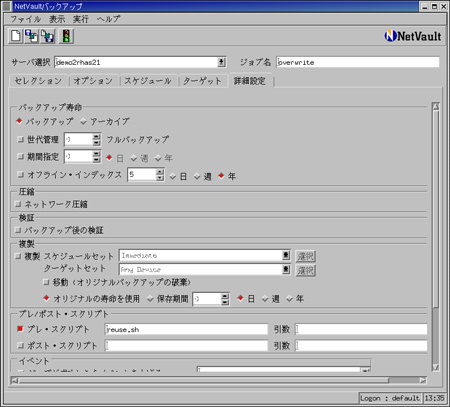Click the 保存期間 number spinner arrows
Viewport: 450px width, 407px height.
tap(225, 299)
